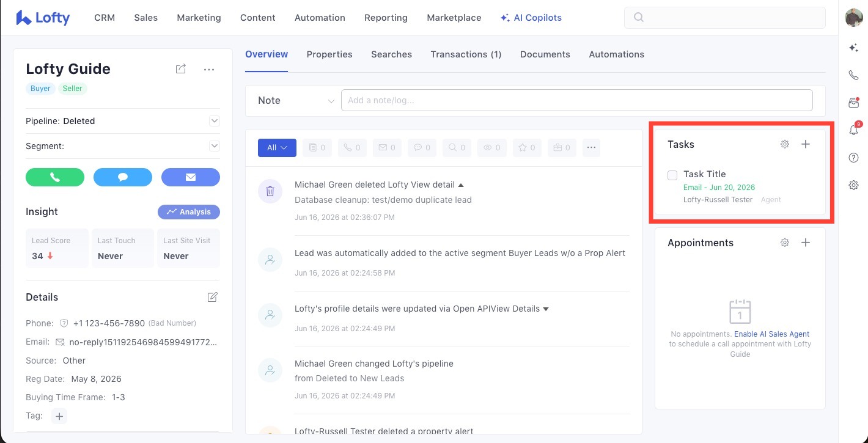Open the Automation menu
This screenshot has width=868, height=443.
(x=320, y=18)
